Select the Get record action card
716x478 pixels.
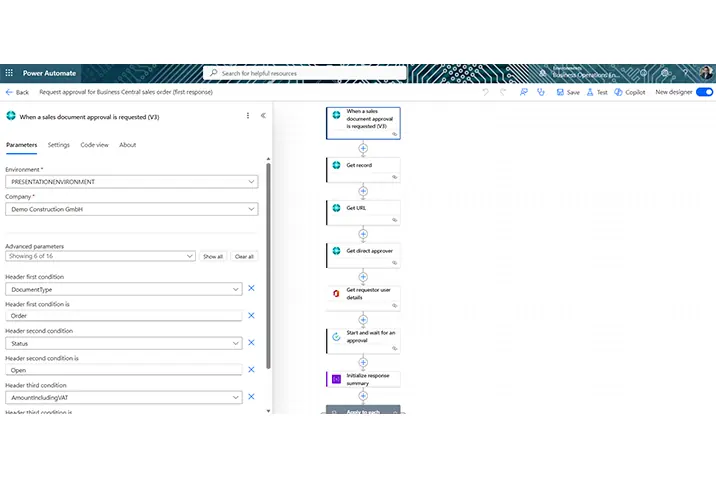(x=363, y=170)
